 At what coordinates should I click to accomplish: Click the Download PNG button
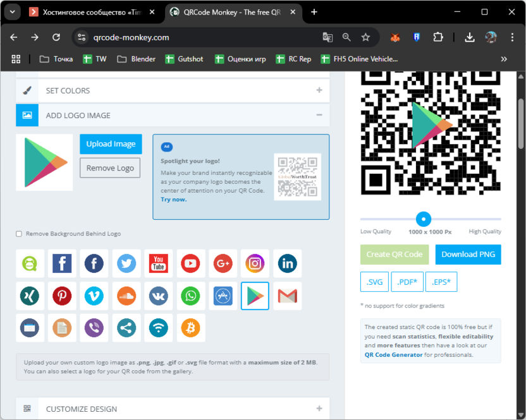pos(468,255)
